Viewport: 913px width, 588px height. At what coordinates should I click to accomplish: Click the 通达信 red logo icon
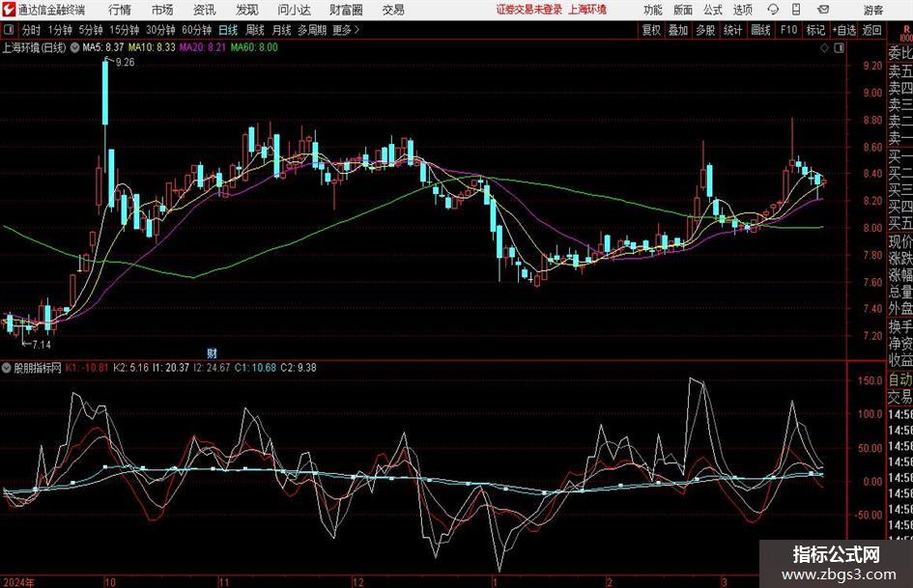pos(9,10)
